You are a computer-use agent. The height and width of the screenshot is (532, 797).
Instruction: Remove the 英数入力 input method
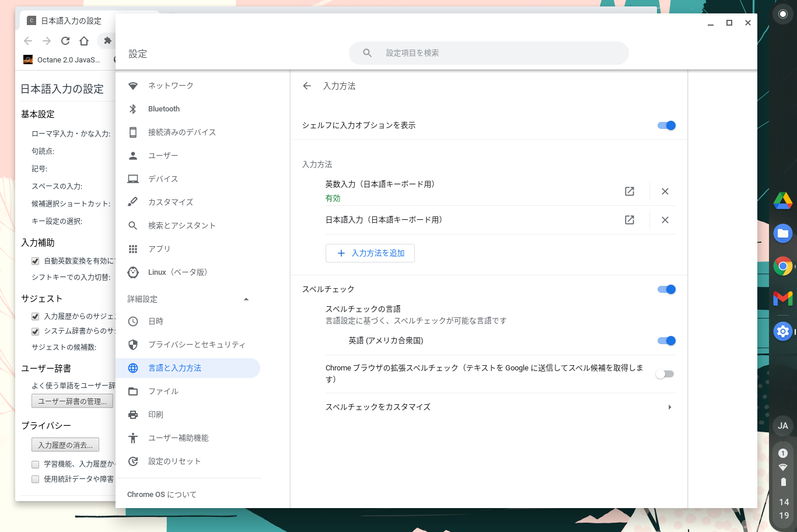665,191
